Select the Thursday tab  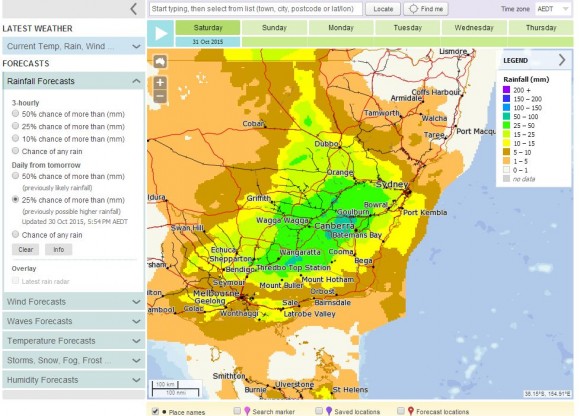click(x=541, y=28)
